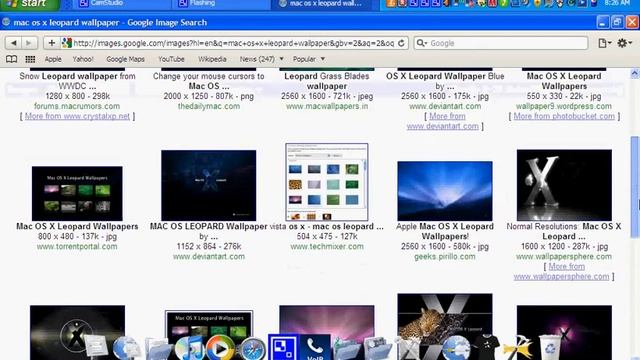Click forums.macrumors.com source text
Image resolution: width=640 pixels, height=360 pixels.
77,106
